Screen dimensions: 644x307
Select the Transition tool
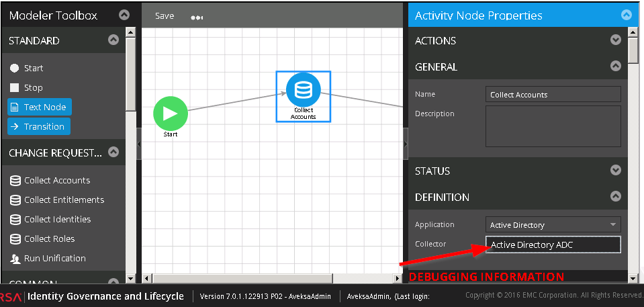39,126
